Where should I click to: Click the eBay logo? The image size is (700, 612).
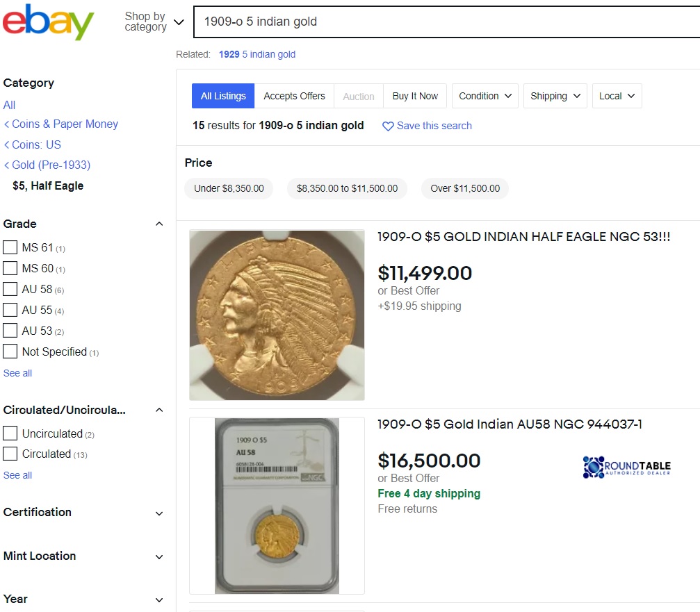[x=49, y=22]
